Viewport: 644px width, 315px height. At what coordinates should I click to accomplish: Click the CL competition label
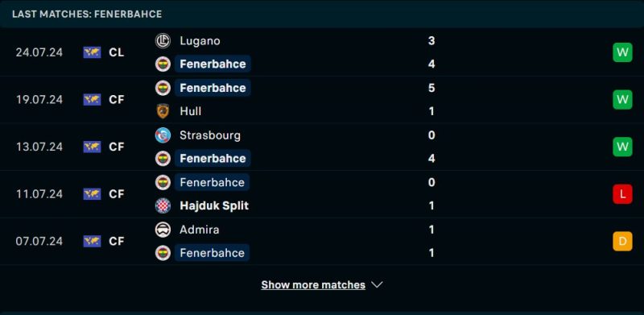[116, 52]
